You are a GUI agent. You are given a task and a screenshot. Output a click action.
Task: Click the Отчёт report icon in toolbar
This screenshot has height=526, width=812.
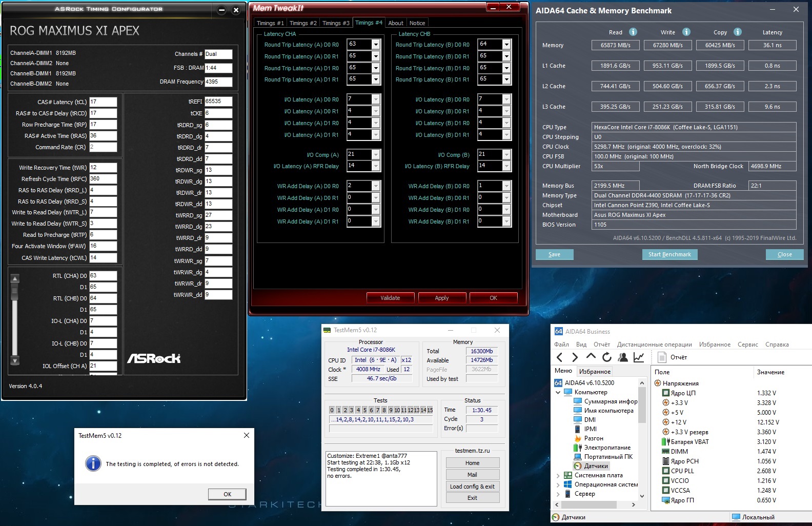[661, 357]
